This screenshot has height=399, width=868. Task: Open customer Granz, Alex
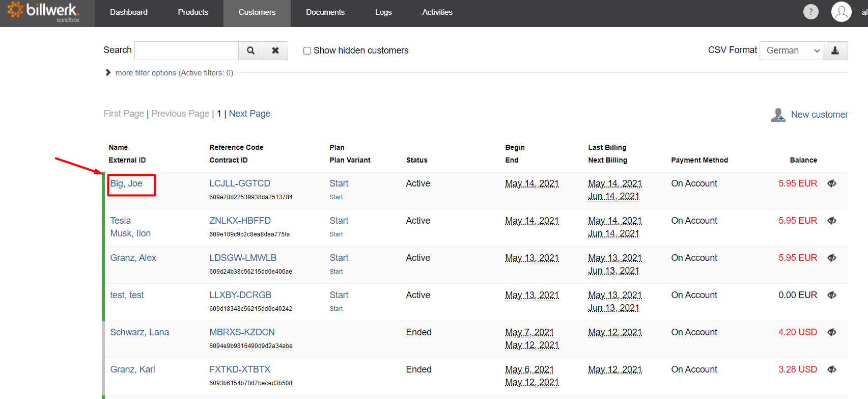(x=133, y=258)
